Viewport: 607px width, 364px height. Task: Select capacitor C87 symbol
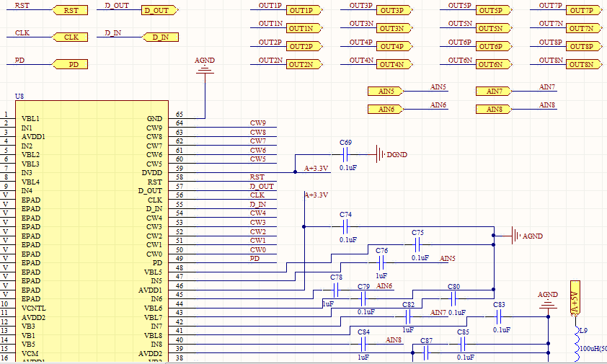pos(426,352)
